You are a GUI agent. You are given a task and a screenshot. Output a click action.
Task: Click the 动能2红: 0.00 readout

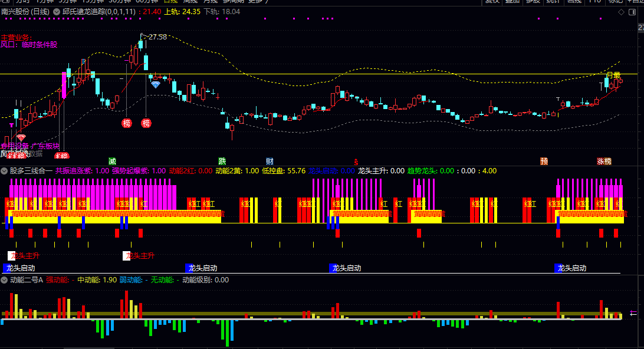pos(191,171)
